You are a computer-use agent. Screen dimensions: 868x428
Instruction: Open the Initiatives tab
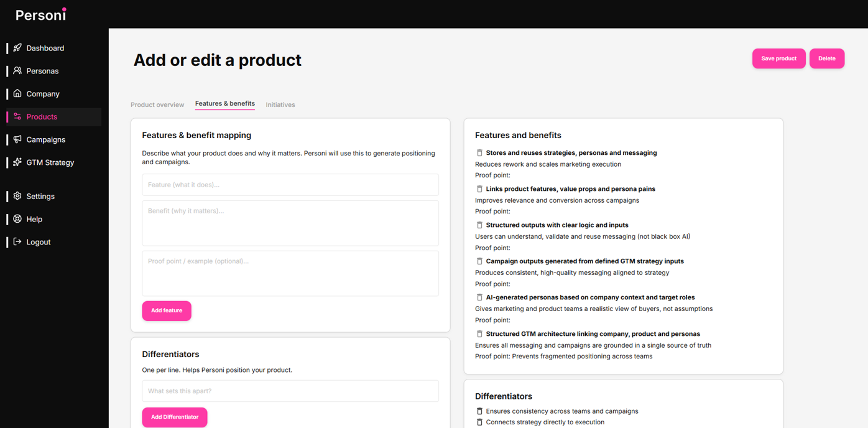click(x=280, y=105)
